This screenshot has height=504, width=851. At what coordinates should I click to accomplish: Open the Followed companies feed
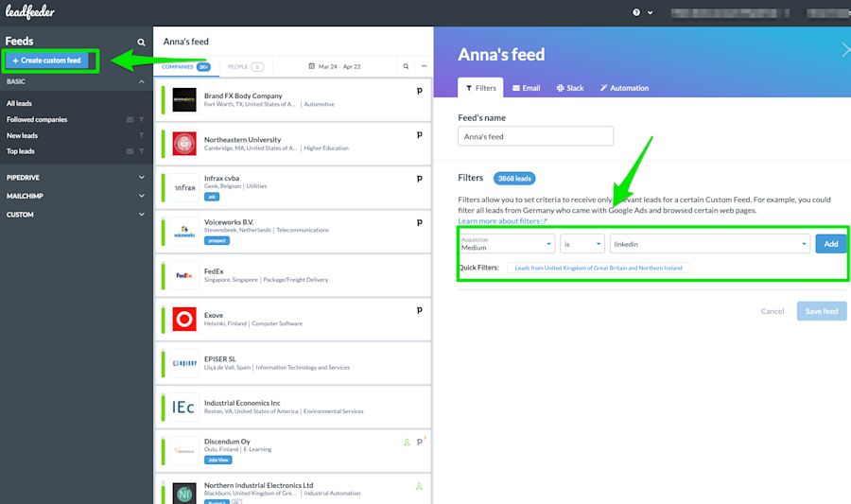37,119
